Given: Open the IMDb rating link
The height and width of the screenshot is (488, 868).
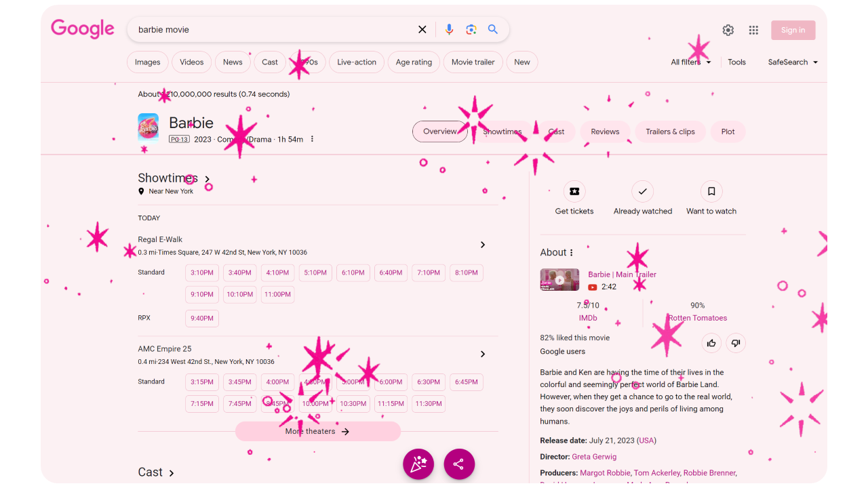Looking at the screenshot, I should coord(588,318).
